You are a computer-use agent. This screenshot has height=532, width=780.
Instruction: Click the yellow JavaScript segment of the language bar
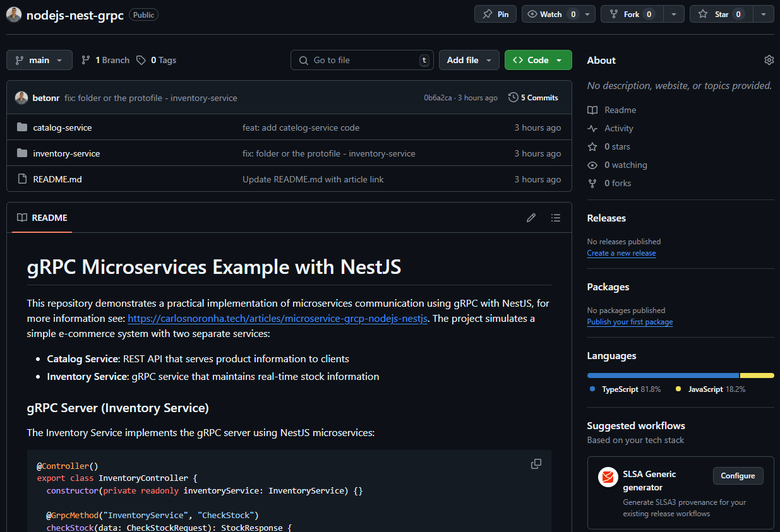coord(757,375)
